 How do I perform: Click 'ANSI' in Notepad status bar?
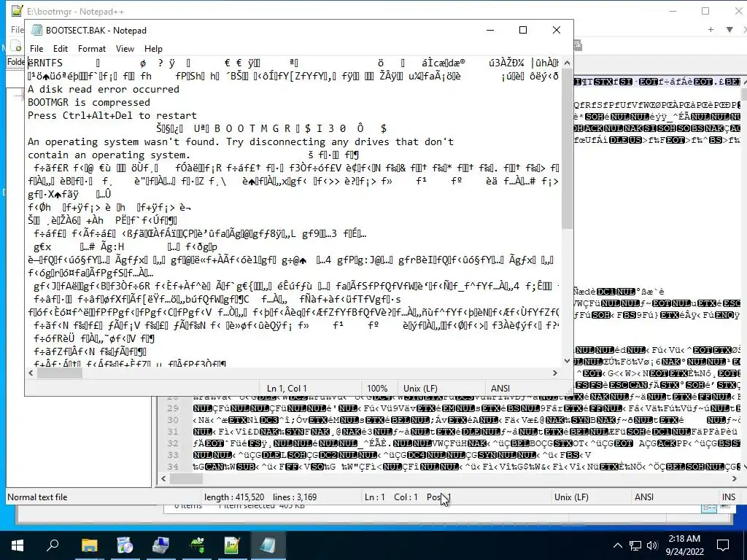point(500,388)
